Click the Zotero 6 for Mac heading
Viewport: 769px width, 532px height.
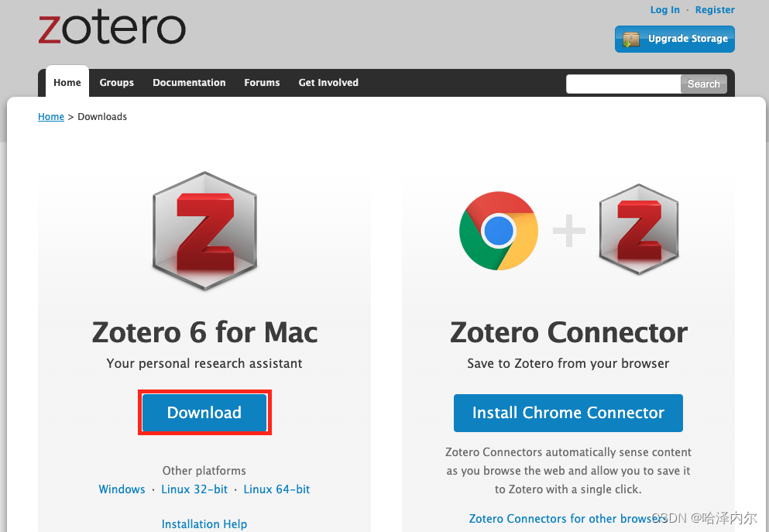[x=204, y=332]
